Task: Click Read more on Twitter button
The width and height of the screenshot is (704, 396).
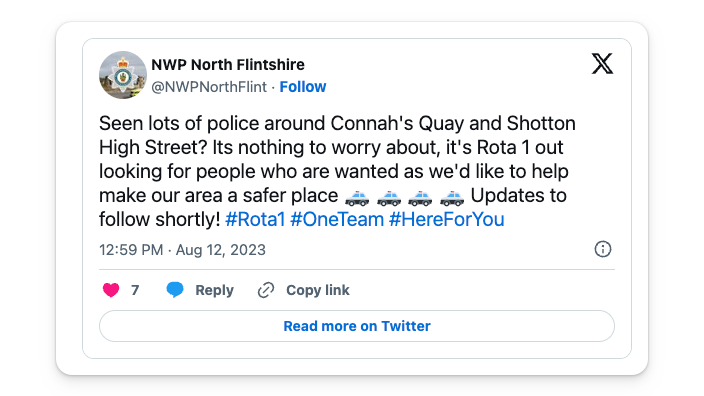Action: [x=357, y=326]
